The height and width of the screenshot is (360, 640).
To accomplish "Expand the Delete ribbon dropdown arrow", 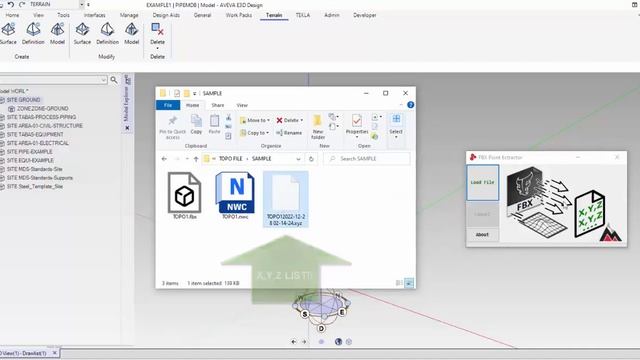I will (158, 49).
